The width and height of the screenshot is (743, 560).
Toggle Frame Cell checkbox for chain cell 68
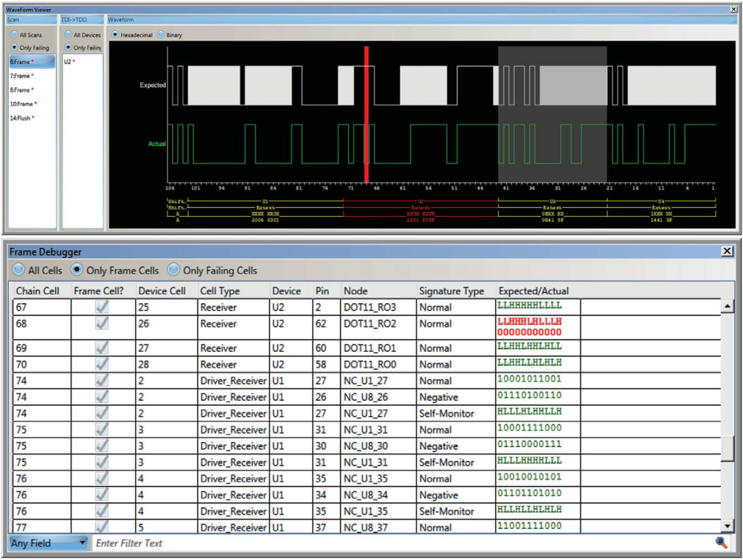point(101,324)
